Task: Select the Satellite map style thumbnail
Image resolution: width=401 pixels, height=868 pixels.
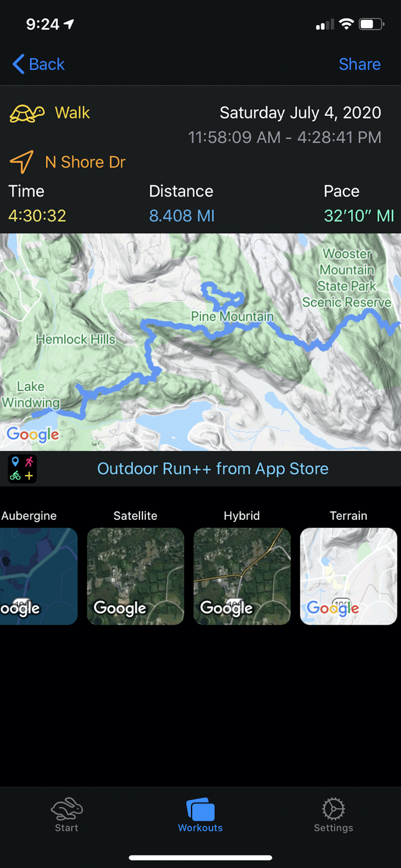Action: 135,576
